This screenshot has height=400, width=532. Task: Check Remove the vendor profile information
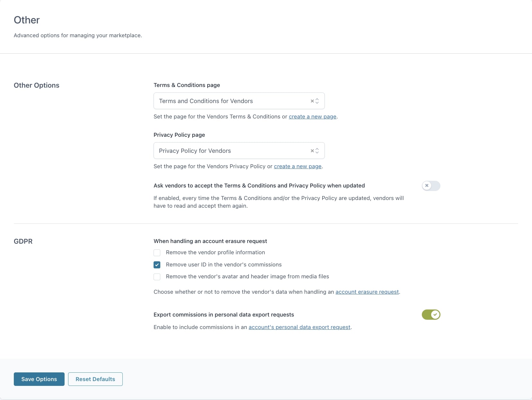coord(157,253)
